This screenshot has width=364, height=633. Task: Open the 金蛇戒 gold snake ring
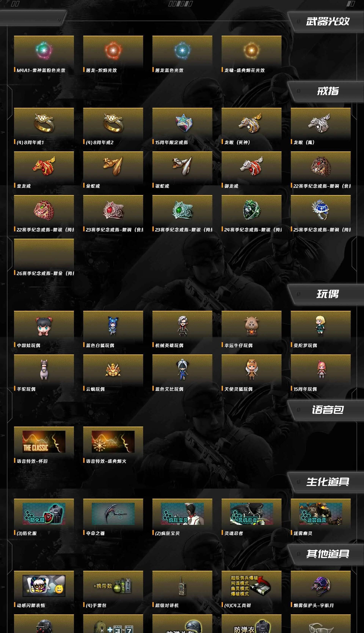pos(113,166)
